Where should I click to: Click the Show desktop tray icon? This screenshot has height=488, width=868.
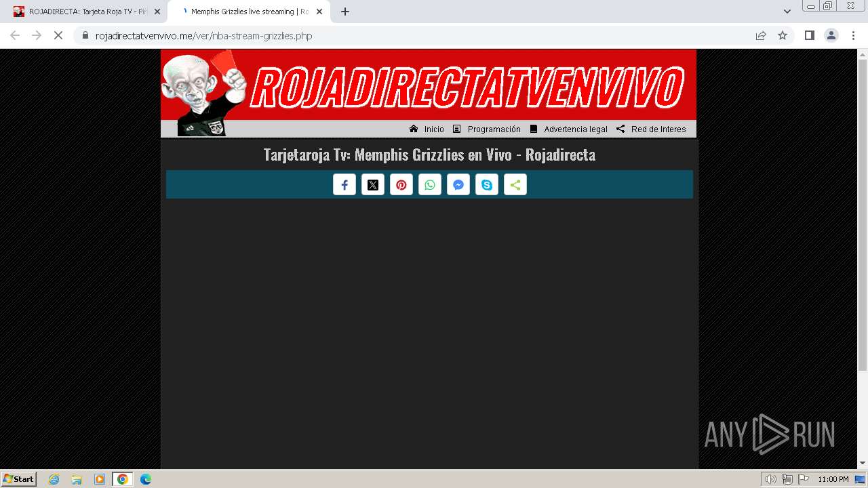pyautogui.click(x=861, y=479)
